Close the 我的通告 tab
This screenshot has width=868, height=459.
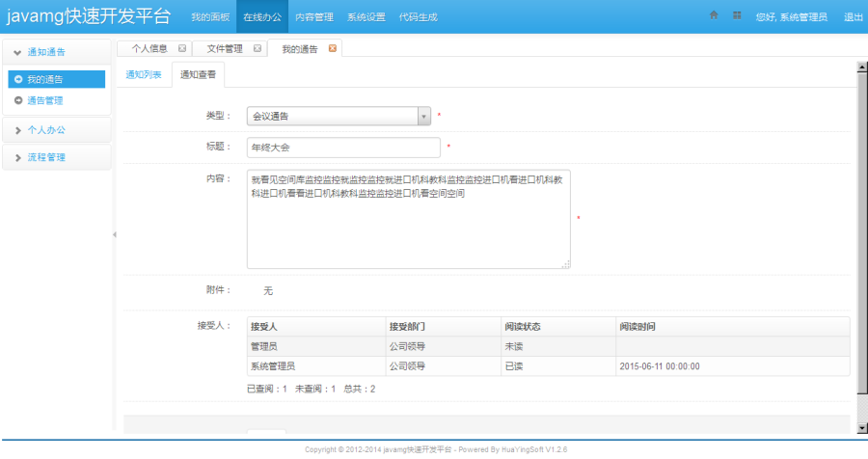[332, 49]
